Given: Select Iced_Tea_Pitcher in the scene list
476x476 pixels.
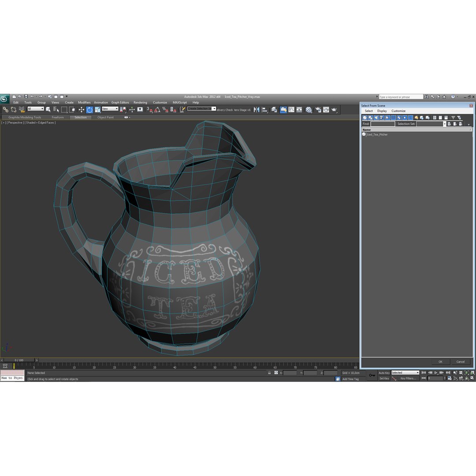Looking at the screenshot, I should click(377, 134).
